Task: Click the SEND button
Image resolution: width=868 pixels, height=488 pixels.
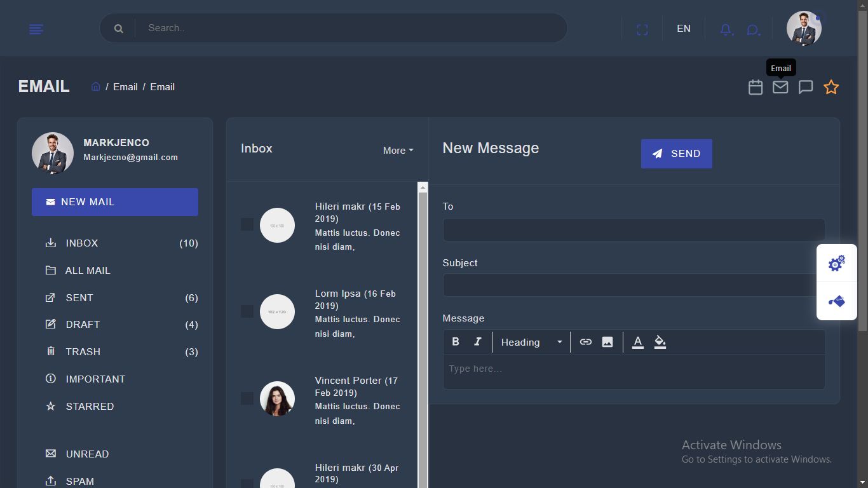Action: (676, 154)
